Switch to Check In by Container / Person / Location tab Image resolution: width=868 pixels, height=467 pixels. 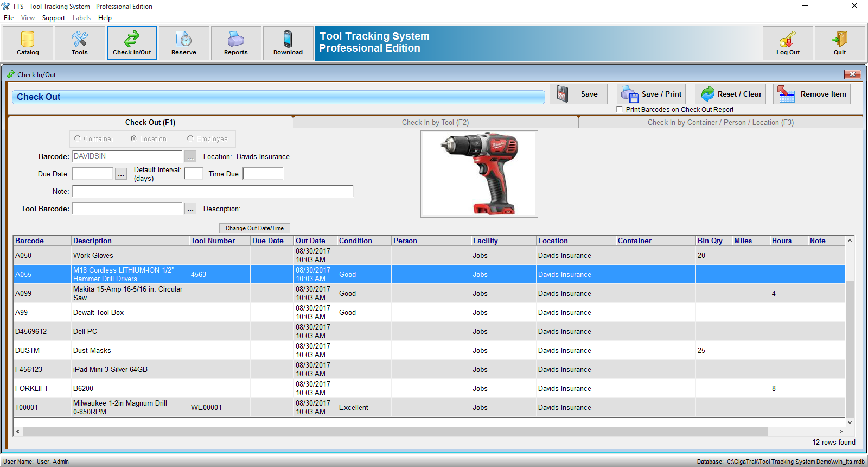tap(720, 122)
